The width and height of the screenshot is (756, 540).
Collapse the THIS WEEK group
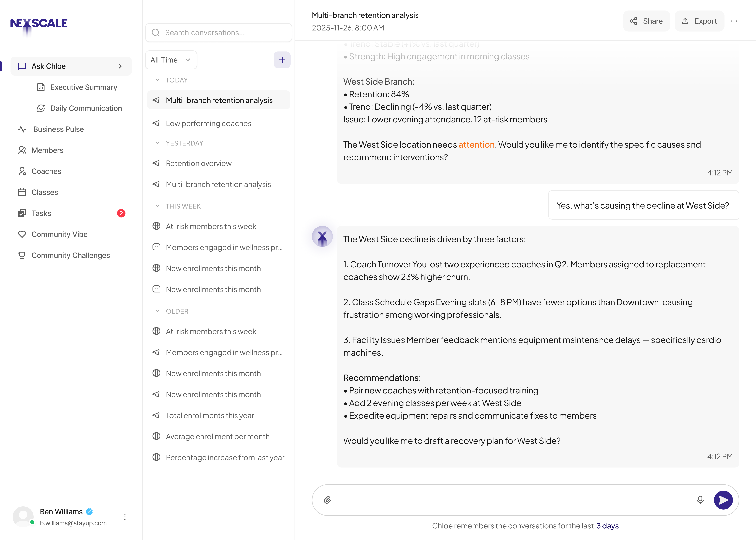coord(157,206)
